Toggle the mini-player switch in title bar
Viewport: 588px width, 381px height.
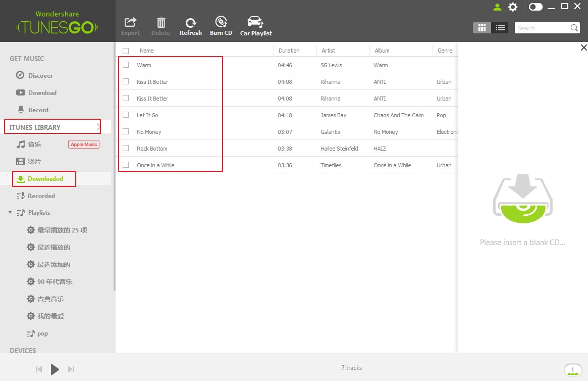(x=536, y=7)
